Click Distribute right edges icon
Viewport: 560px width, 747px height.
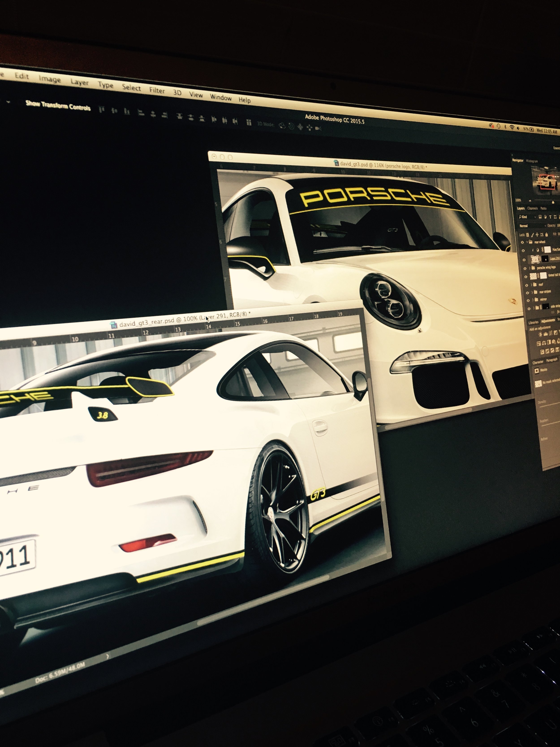tap(235, 121)
